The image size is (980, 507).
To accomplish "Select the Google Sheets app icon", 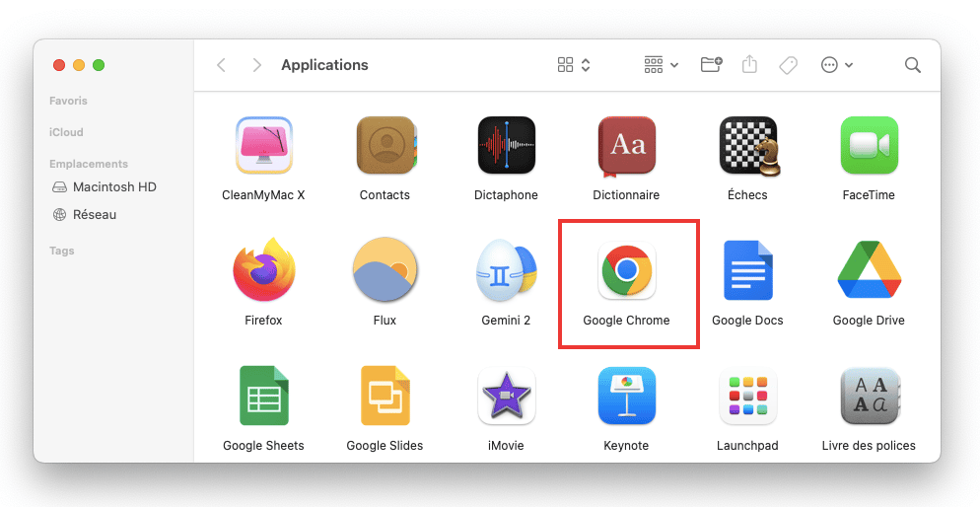I will [264, 396].
